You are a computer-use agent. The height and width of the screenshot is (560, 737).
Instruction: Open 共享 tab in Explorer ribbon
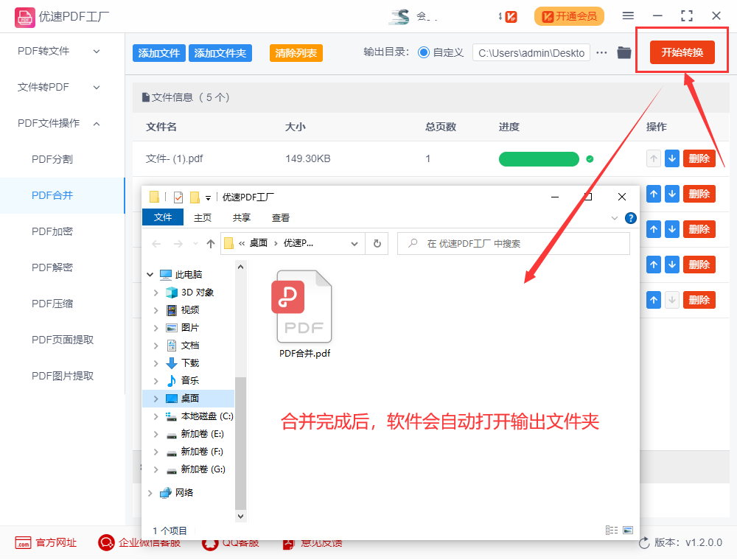pos(242,218)
